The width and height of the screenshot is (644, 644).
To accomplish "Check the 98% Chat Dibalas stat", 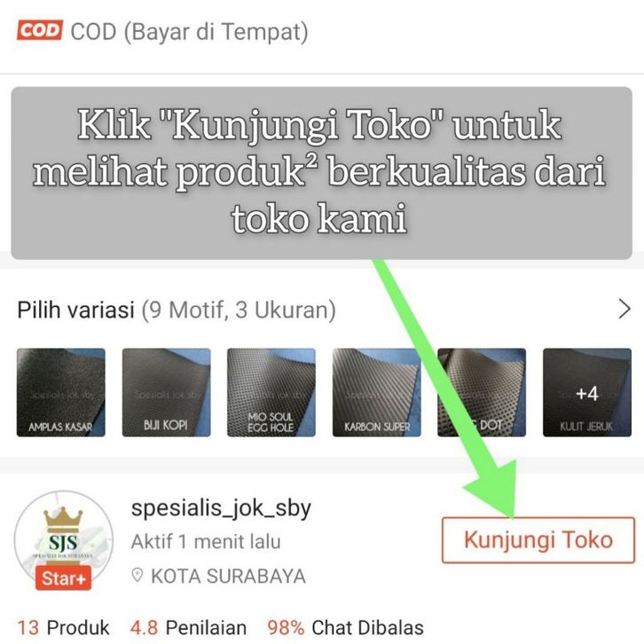I will point(345,627).
